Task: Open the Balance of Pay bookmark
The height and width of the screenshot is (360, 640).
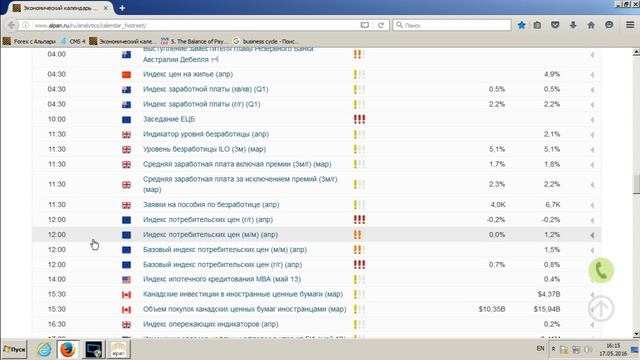Action: pyautogui.click(x=195, y=41)
